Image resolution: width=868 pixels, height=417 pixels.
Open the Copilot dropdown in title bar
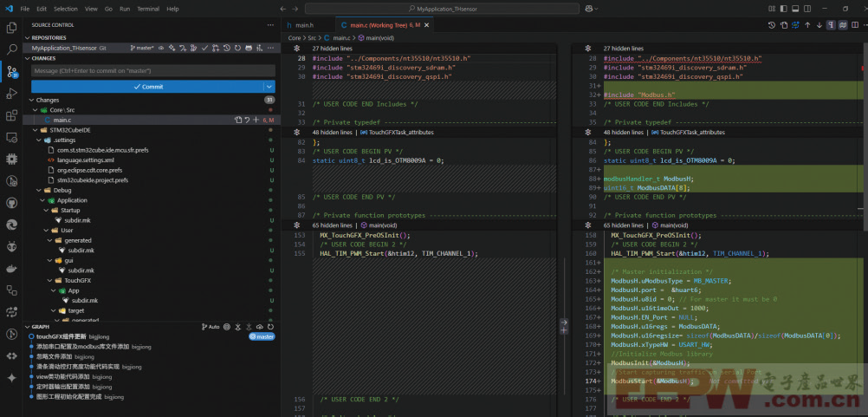click(x=592, y=9)
